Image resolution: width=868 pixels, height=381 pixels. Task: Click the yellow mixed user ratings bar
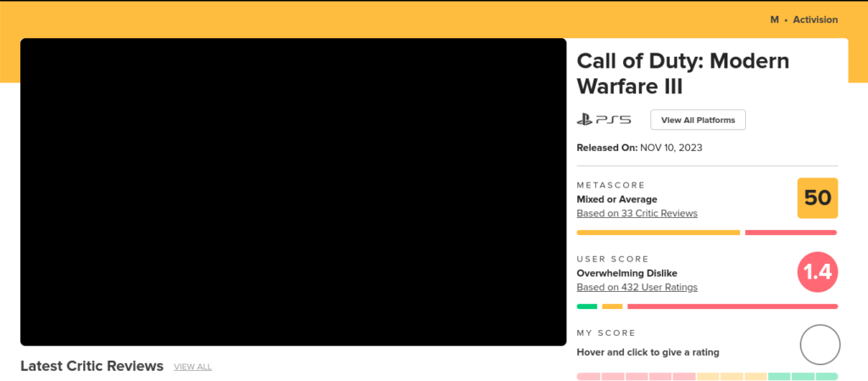pyautogui.click(x=612, y=306)
